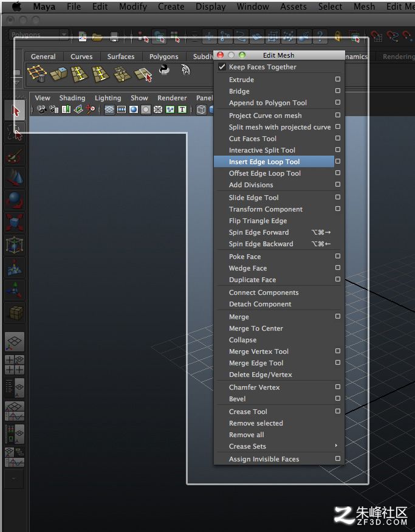
Task: Open Extrude option box
Action: tap(338, 79)
